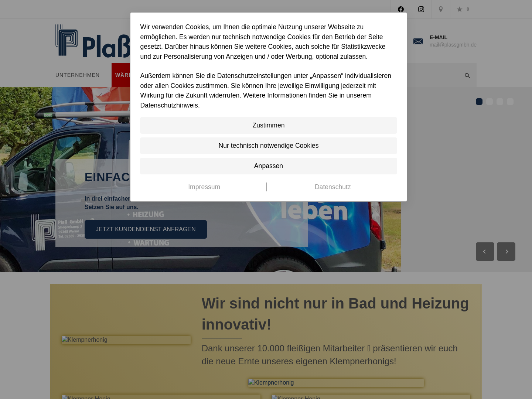Follow the Datenschutzhinweis link
Image resolution: width=532 pixels, height=399 pixels.
coord(169,105)
